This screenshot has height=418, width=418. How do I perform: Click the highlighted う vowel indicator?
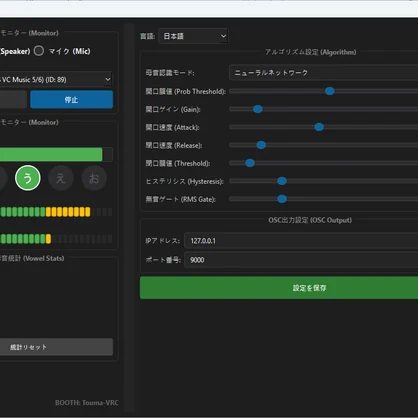click(28, 178)
